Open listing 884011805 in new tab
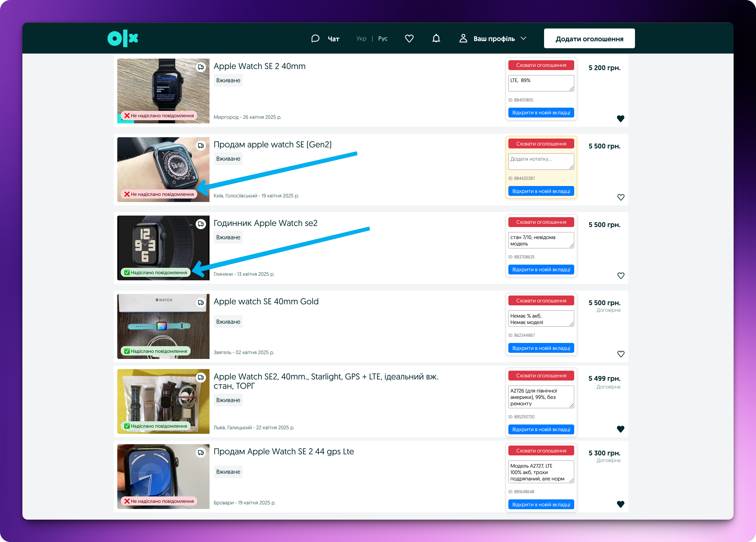Viewport: 756px width, 542px height. pyautogui.click(x=541, y=113)
